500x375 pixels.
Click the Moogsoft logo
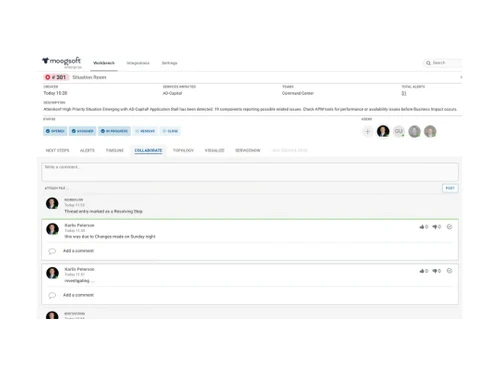click(x=62, y=62)
